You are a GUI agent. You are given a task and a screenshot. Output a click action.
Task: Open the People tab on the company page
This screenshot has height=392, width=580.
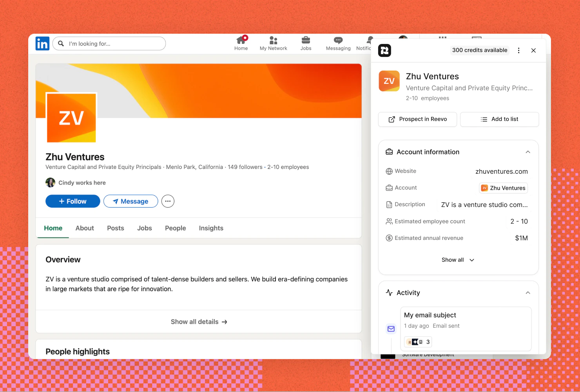tap(175, 228)
